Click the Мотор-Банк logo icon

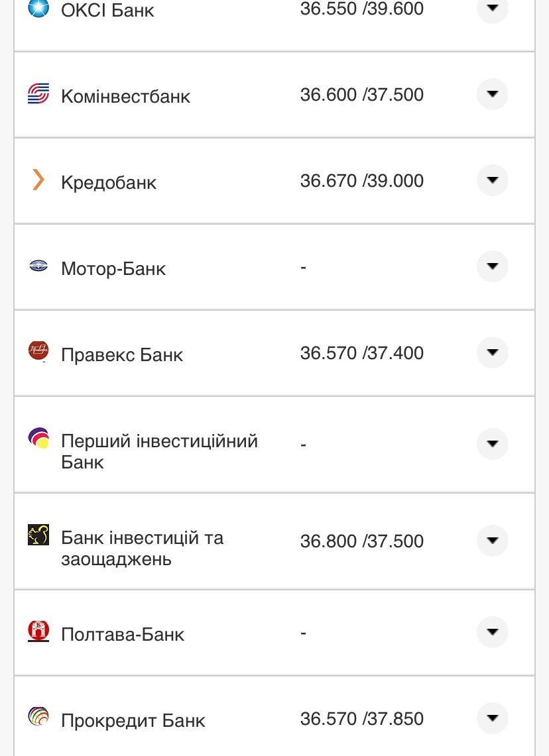point(38,266)
